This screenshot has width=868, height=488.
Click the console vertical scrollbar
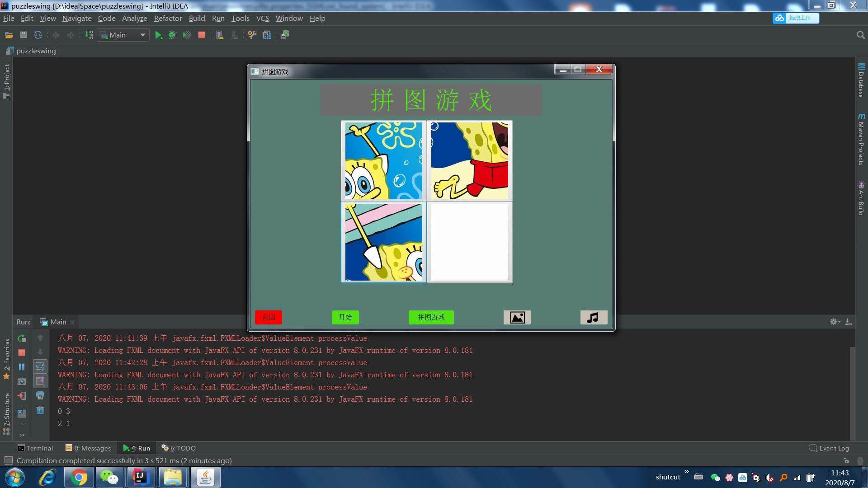[x=852, y=393]
